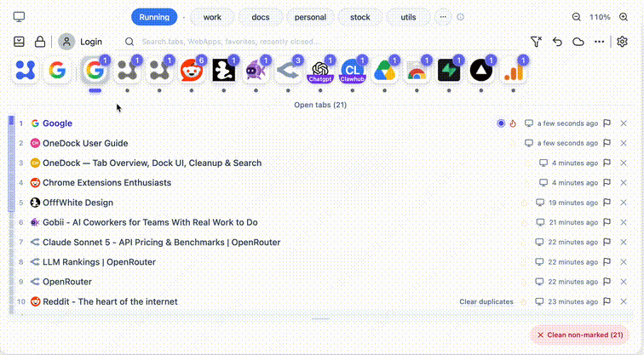Viewport: 644px width, 355px height.
Task: Flag the Chrome Extensions Enthusiasts tab
Action: [x=607, y=183]
